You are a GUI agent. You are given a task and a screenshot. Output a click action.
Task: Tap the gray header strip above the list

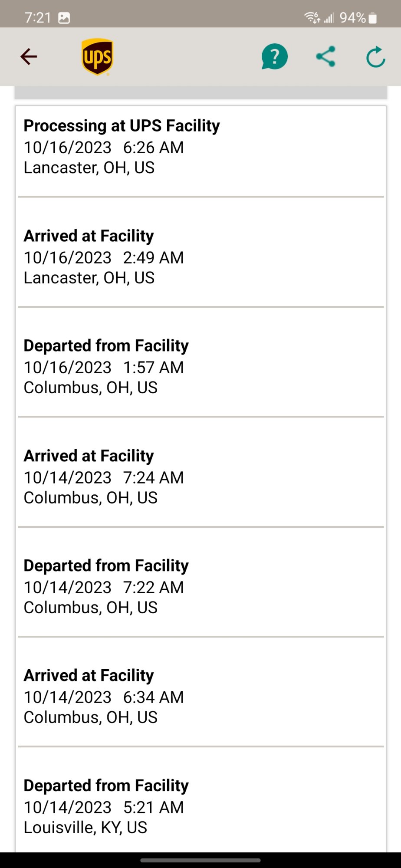200,92
